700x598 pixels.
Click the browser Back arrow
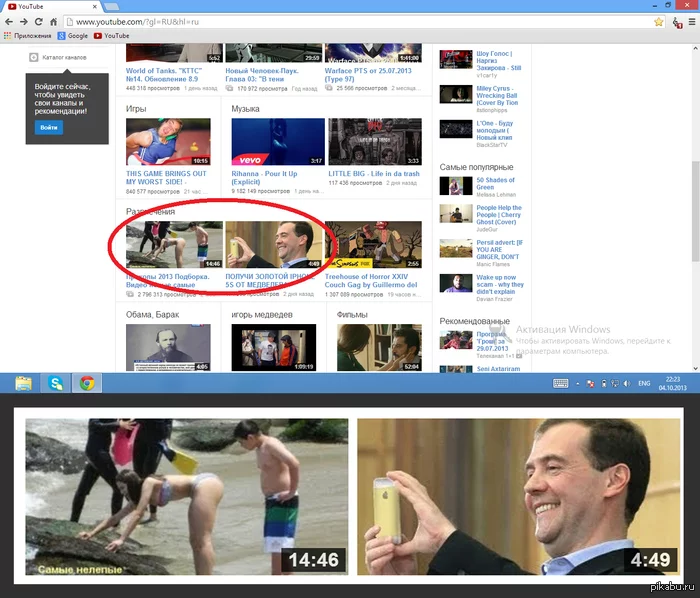[x=9, y=21]
